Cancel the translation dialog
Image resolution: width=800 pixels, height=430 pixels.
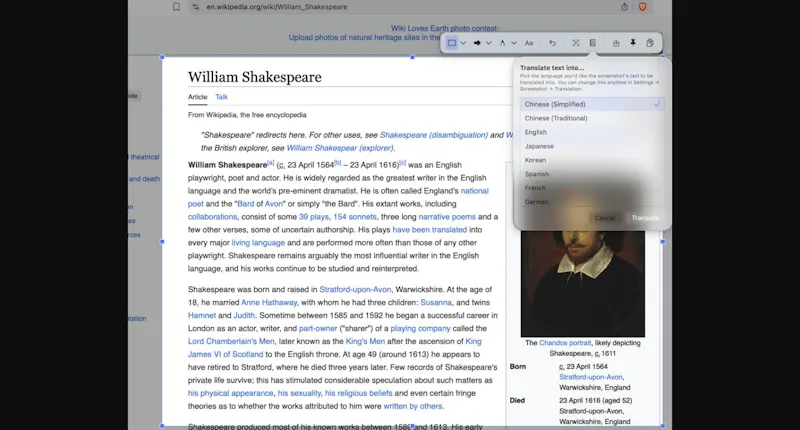(x=605, y=218)
